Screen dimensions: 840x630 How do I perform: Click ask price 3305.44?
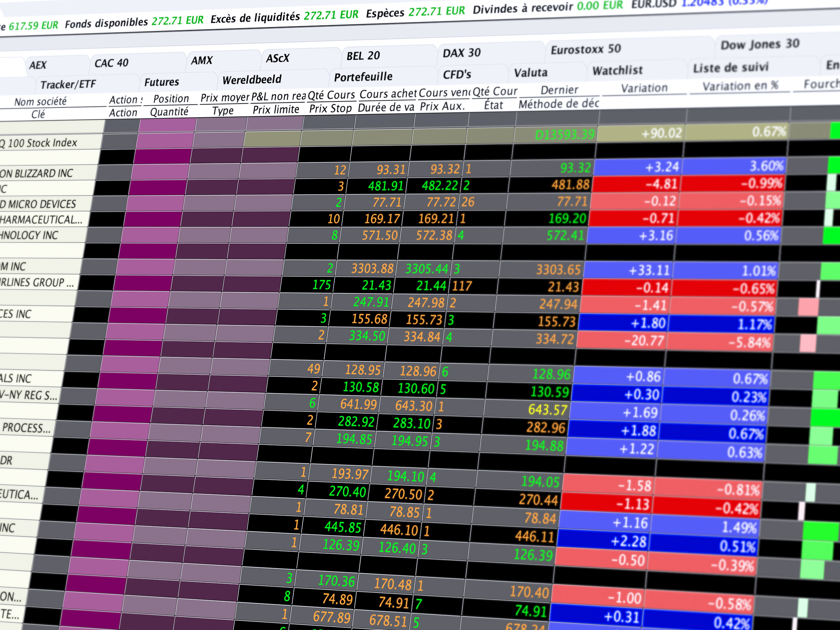pyautogui.click(x=427, y=269)
